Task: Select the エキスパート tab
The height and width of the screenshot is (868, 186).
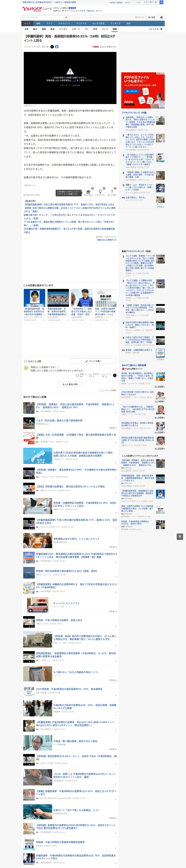Action: click(64, 24)
